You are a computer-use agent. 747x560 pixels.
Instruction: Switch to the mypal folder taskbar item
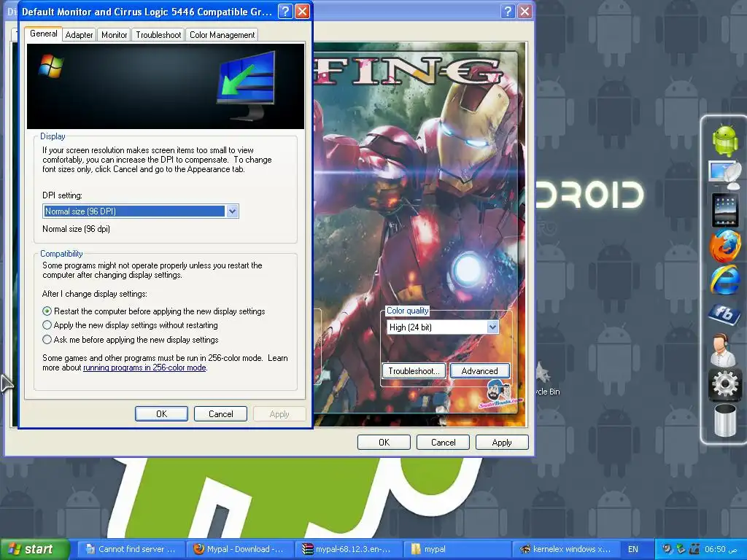(457, 549)
